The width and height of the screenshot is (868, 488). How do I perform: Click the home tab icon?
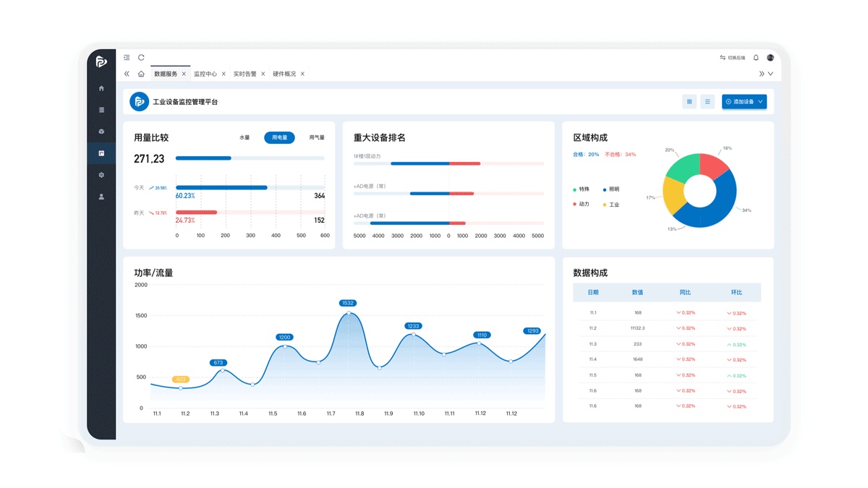coord(141,74)
